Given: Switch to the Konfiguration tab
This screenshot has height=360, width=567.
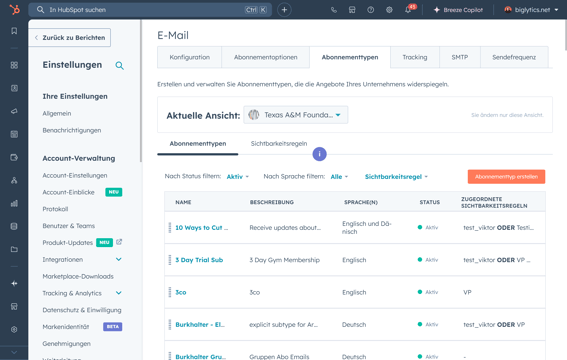Looking at the screenshot, I should coord(189,57).
